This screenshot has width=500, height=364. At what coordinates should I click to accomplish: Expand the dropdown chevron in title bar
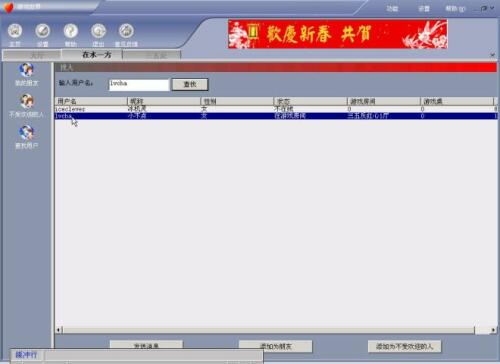click(492, 8)
